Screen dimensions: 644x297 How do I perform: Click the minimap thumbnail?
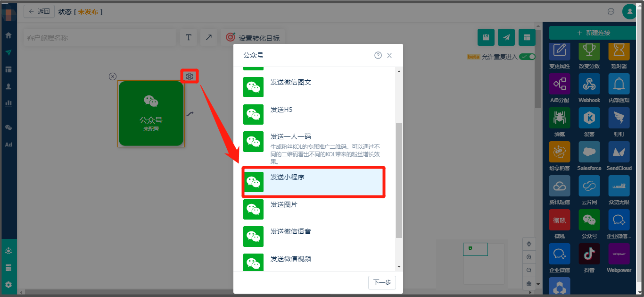(x=484, y=263)
